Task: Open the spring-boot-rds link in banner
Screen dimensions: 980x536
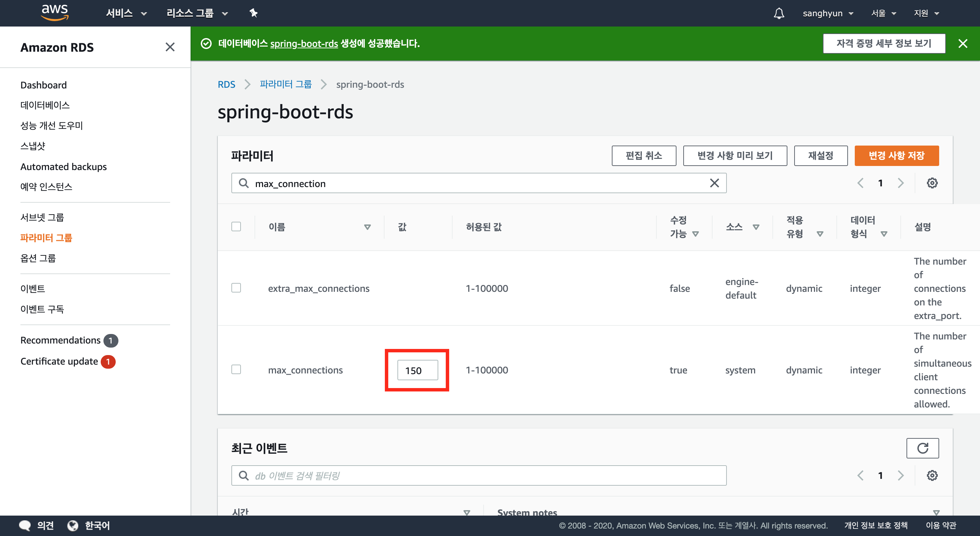Action: click(304, 44)
